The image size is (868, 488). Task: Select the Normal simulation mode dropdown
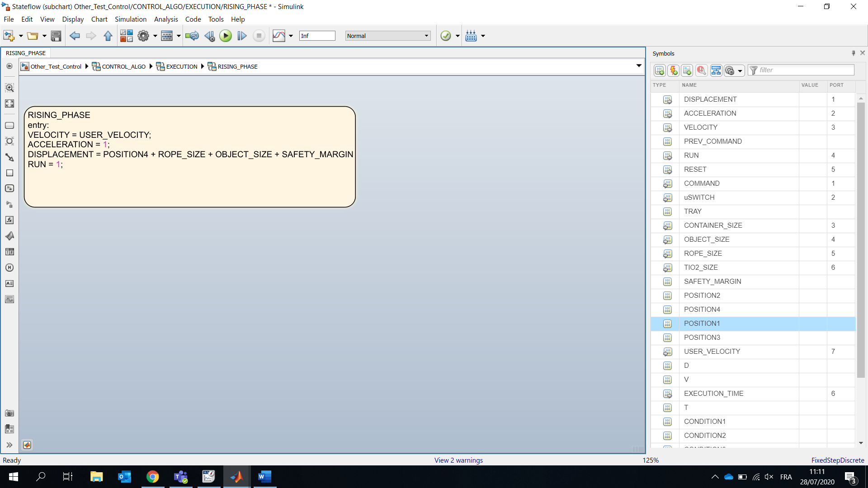point(387,36)
